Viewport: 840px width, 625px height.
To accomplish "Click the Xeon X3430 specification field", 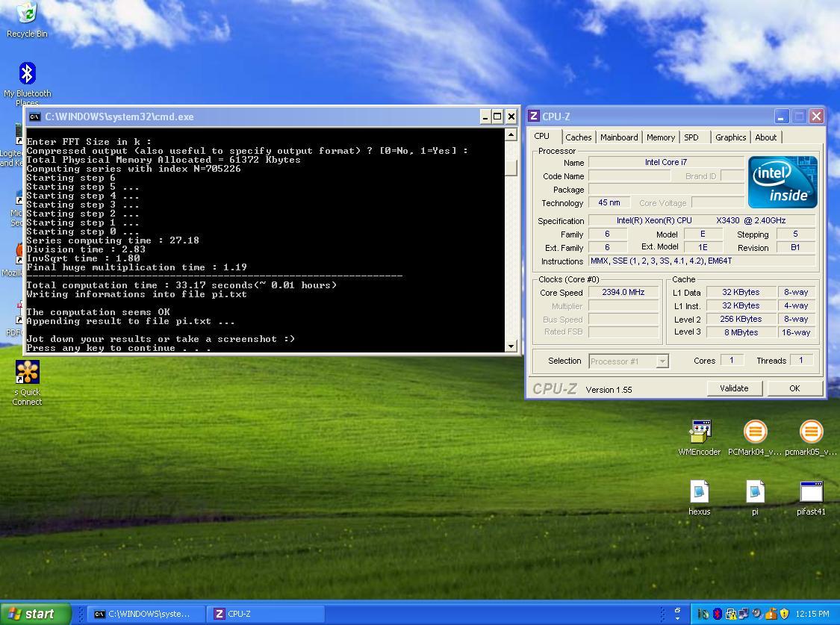I will click(x=702, y=220).
